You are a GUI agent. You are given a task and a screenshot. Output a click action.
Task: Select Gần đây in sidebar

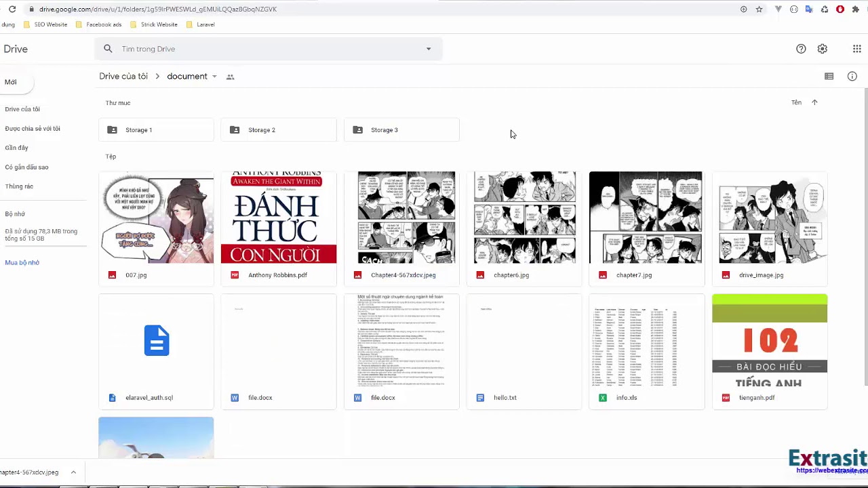pyautogui.click(x=16, y=148)
